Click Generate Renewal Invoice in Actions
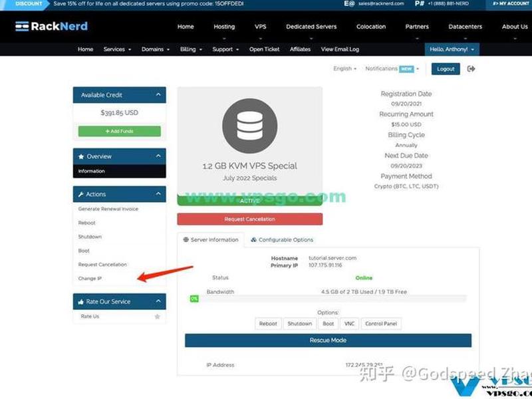532x399 pixels. coord(108,209)
